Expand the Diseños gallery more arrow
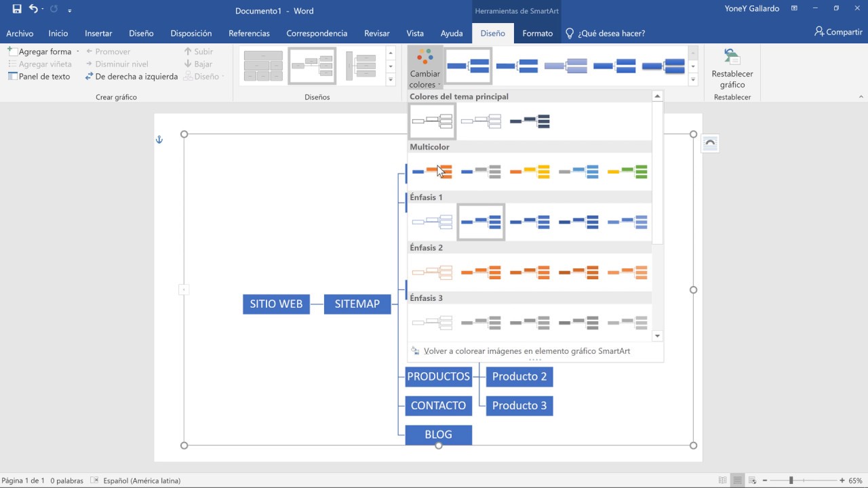Viewport: 868px width, 488px height. (x=391, y=79)
